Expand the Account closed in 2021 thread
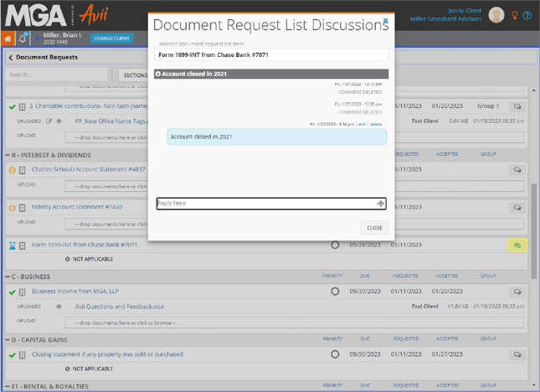The image size is (540, 392). (158, 74)
